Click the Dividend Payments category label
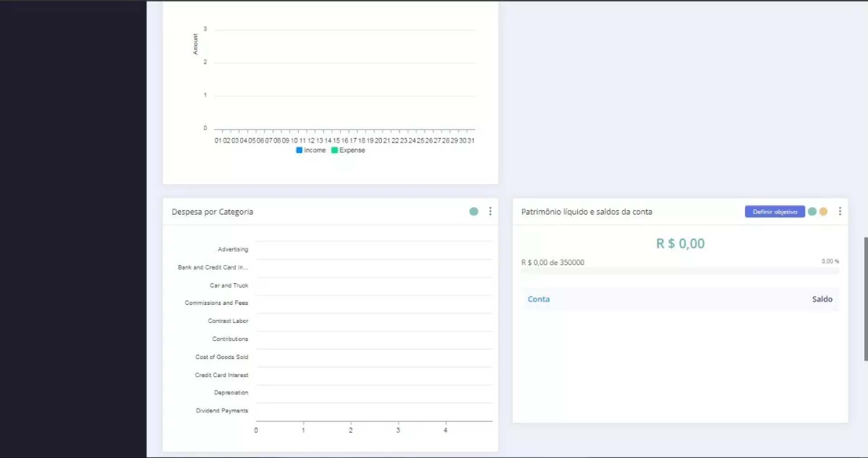 (222, 411)
